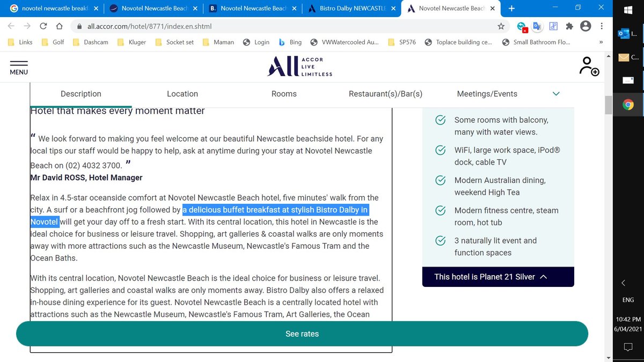Open the Chrome profile avatar
Image resolution: width=644 pixels, height=362 pixels.
(586, 26)
